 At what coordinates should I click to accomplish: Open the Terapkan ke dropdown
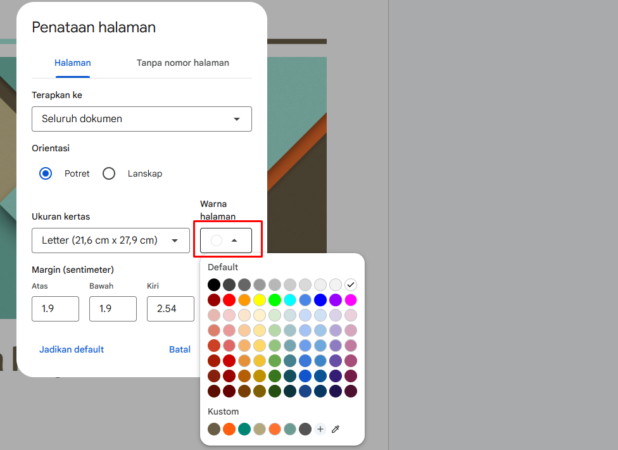(141, 119)
